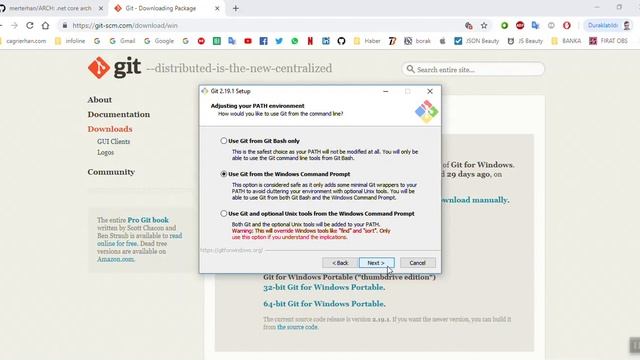Screen dimensions: 640x360
Task: Minimize the Git 2.19.1 Setup dialog
Action: pos(386,91)
